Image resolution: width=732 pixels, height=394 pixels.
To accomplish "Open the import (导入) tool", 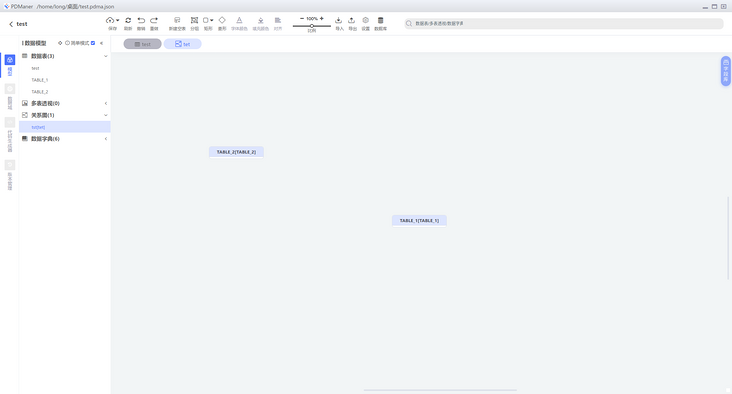I will pos(339,20).
